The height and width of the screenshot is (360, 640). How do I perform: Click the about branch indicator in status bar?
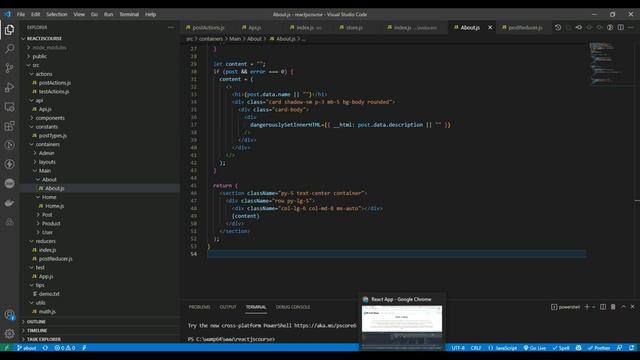(27, 348)
